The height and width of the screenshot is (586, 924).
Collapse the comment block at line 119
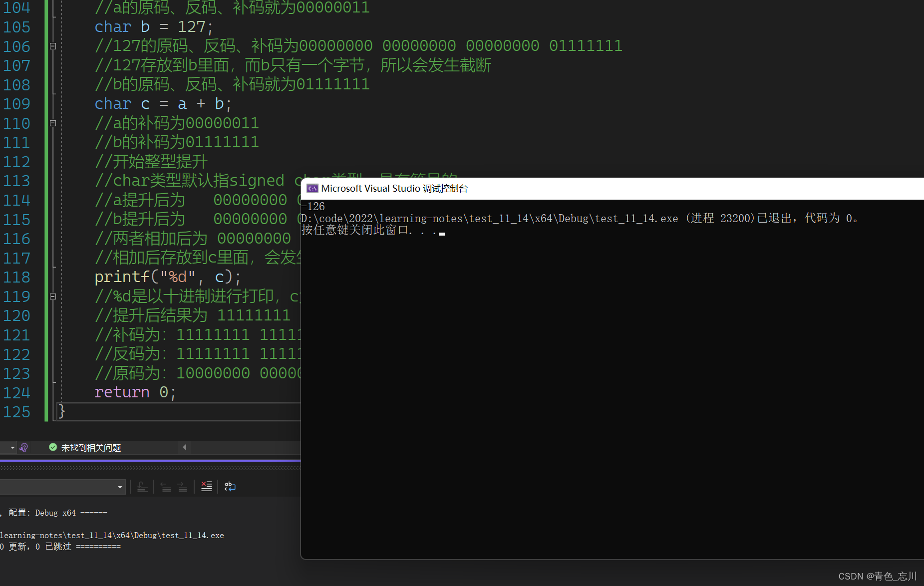(53, 296)
